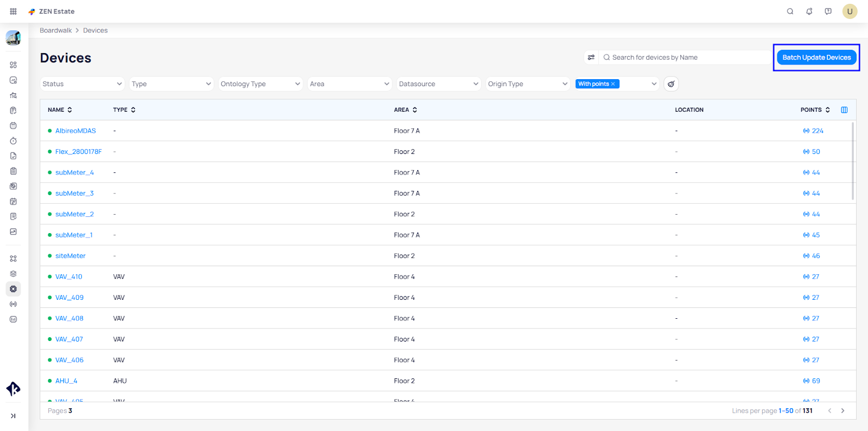The width and height of the screenshot is (868, 431).
Task: Click Devices breadcrumb
Action: pos(95,30)
